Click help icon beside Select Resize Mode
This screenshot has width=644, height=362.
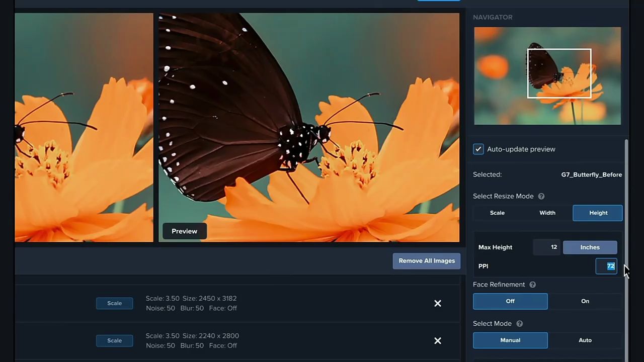[x=541, y=196]
